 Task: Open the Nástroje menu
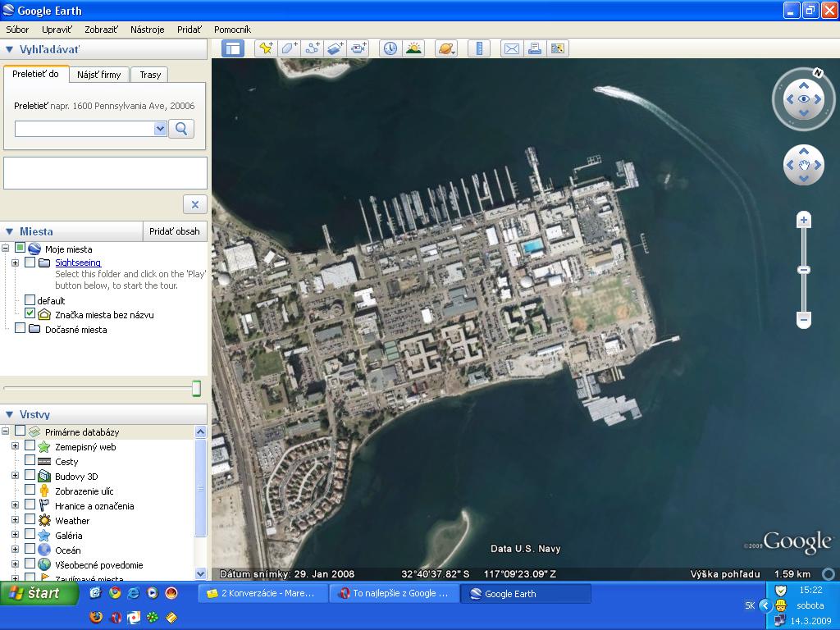(147, 30)
